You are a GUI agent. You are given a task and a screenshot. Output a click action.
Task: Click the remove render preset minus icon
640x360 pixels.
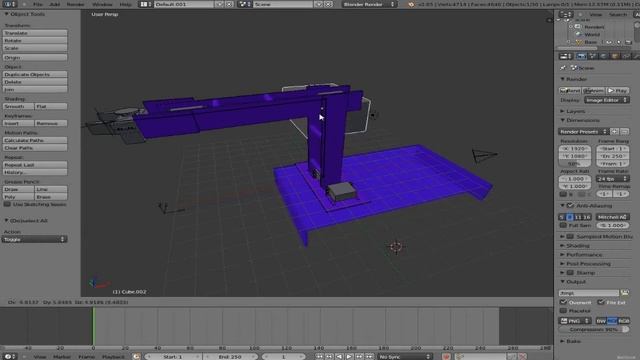pyautogui.click(x=624, y=131)
